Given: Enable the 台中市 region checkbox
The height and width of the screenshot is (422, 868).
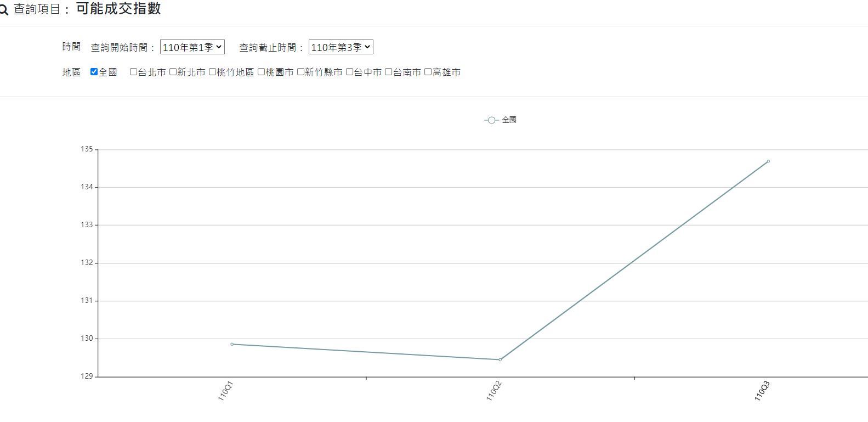Looking at the screenshot, I should [x=349, y=72].
